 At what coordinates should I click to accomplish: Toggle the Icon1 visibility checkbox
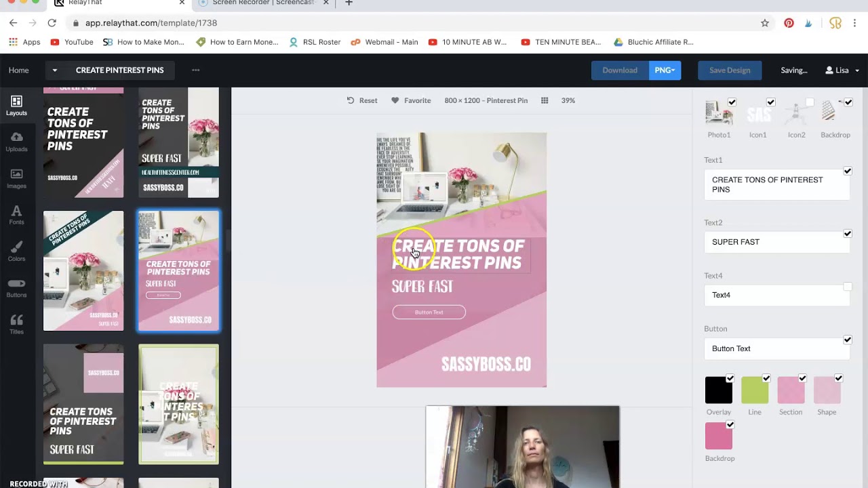click(x=770, y=102)
